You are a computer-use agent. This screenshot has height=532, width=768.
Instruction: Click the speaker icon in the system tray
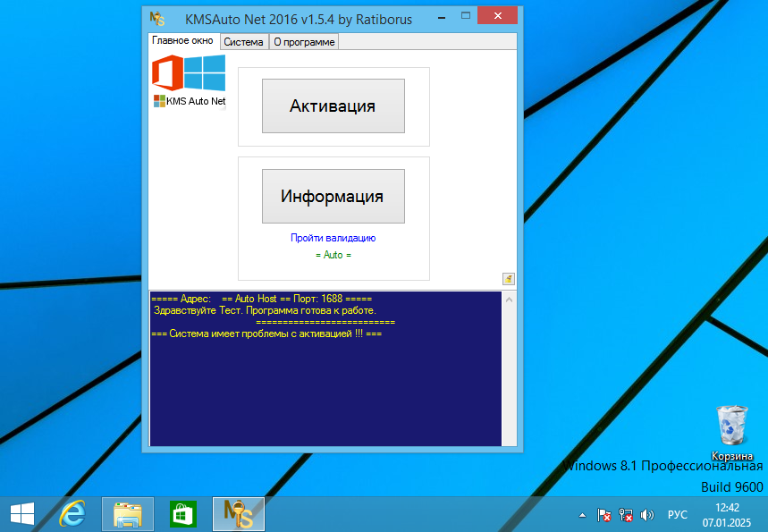(x=647, y=514)
